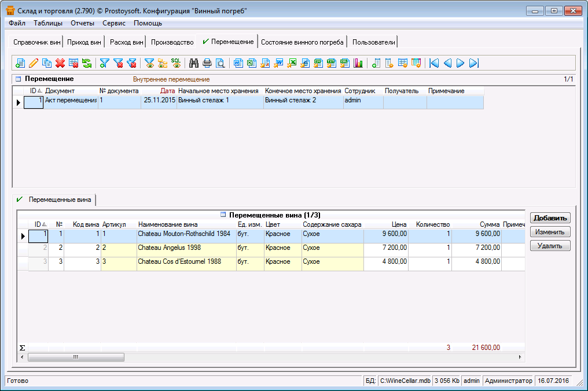Open the SQL query view icon

pos(175,63)
